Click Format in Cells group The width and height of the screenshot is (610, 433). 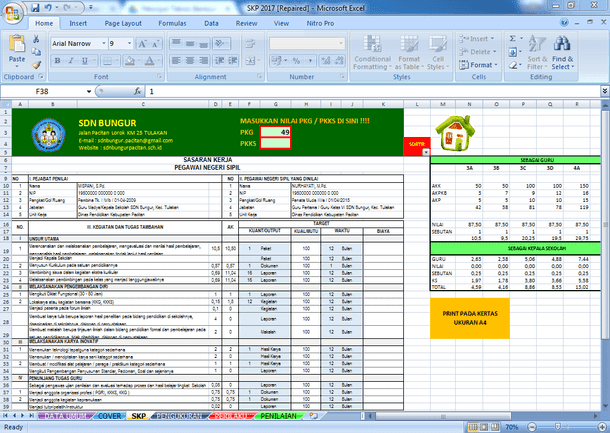479,65
